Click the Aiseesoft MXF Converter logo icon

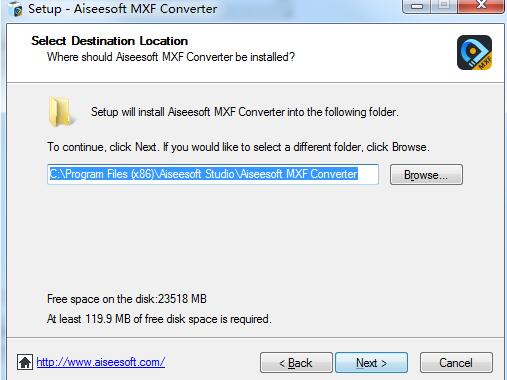coord(474,53)
